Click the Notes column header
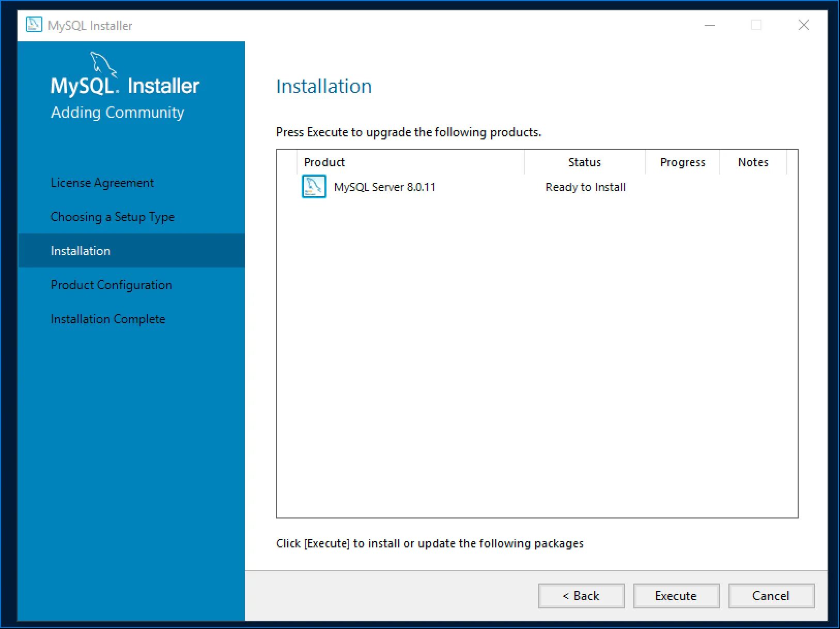The width and height of the screenshot is (840, 629). (753, 162)
